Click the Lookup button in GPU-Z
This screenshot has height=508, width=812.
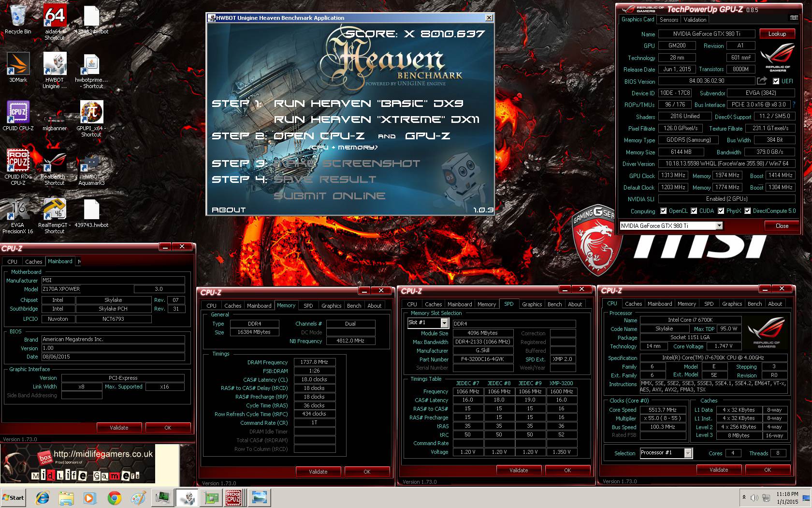coord(777,34)
